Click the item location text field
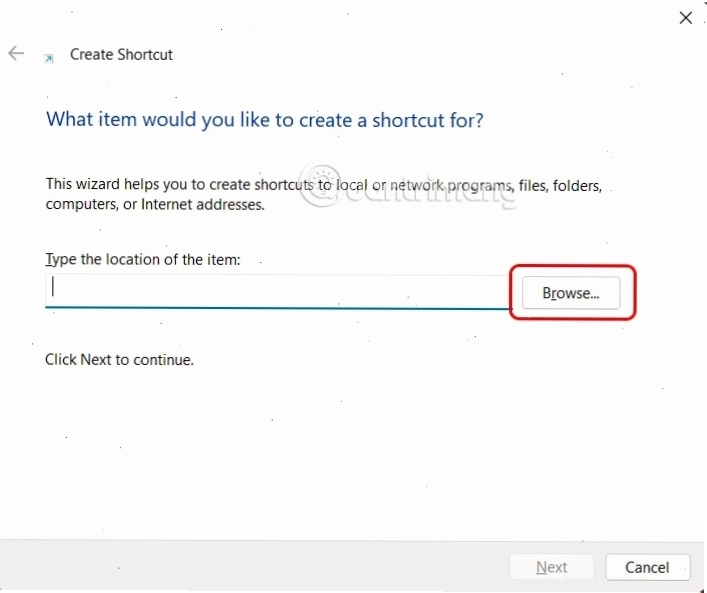 pos(277,292)
